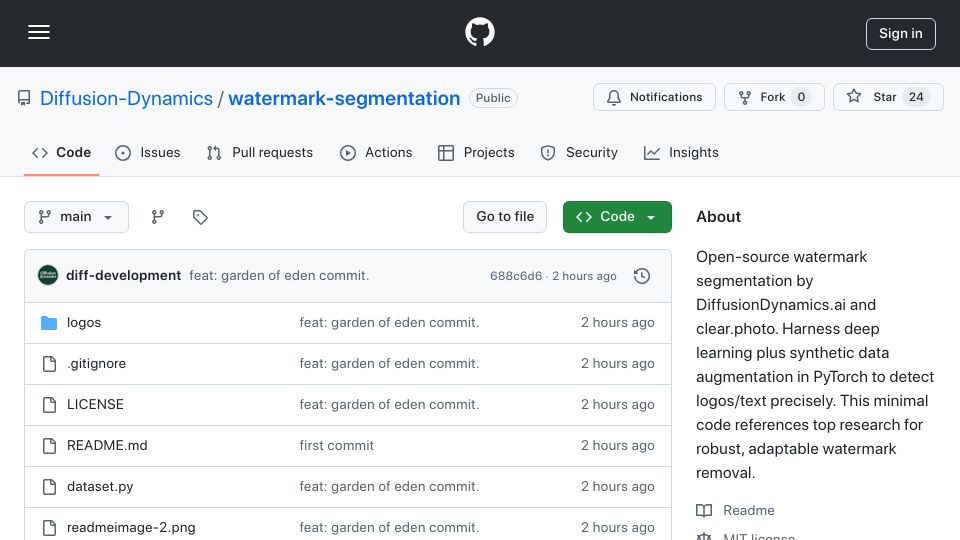The width and height of the screenshot is (960, 540).
Task: Open the .gitignore file
Action: pyautogui.click(x=96, y=364)
